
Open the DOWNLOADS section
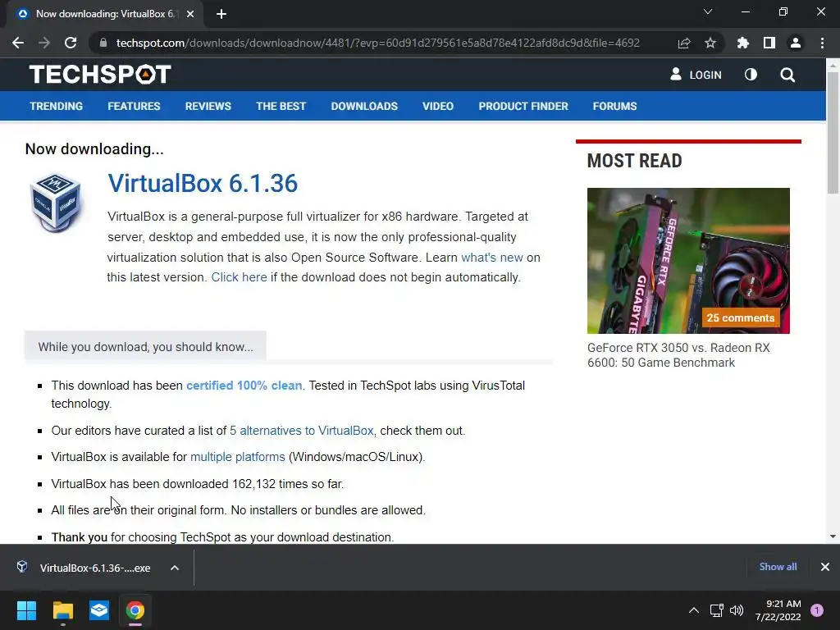coord(364,106)
